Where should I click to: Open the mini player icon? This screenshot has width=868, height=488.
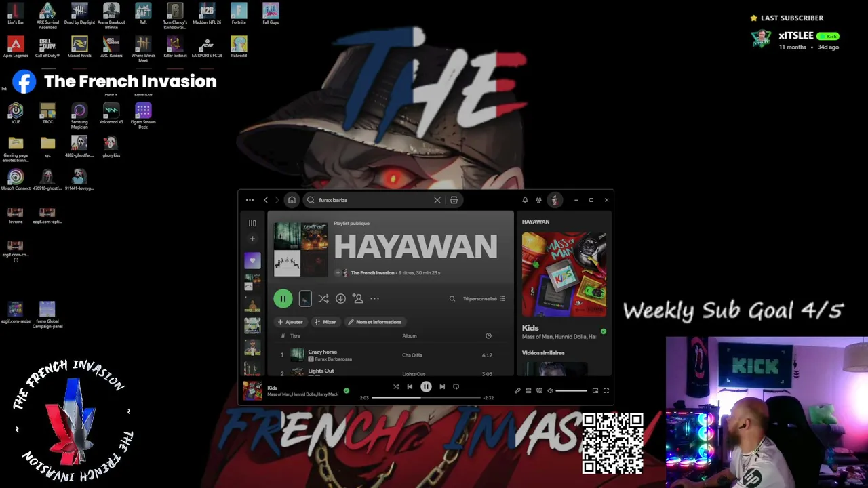point(595,390)
